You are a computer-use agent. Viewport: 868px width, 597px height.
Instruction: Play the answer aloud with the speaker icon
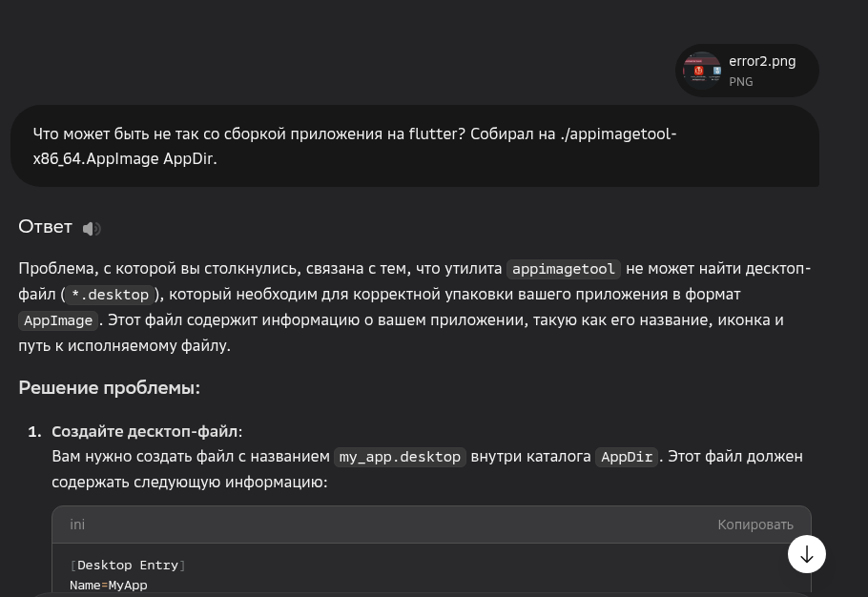tap(91, 228)
